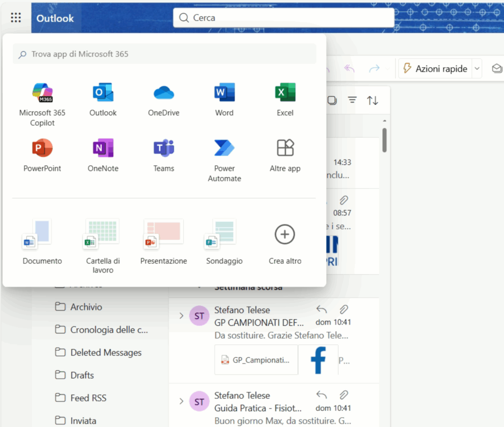Open OneNote app tile
Screen dimensions: 504x427
pyautogui.click(x=103, y=155)
